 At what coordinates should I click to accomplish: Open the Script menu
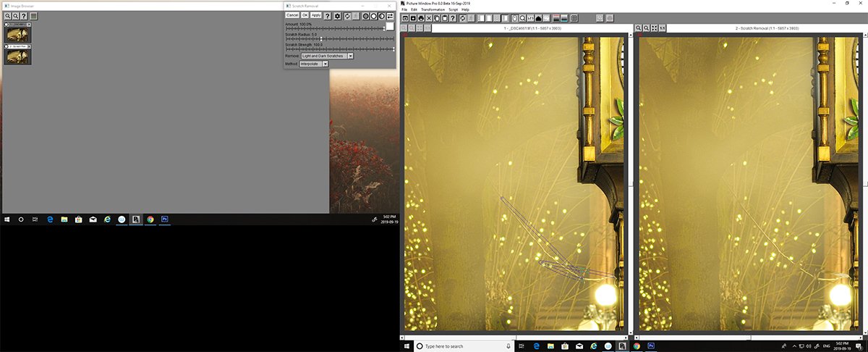(x=453, y=9)
